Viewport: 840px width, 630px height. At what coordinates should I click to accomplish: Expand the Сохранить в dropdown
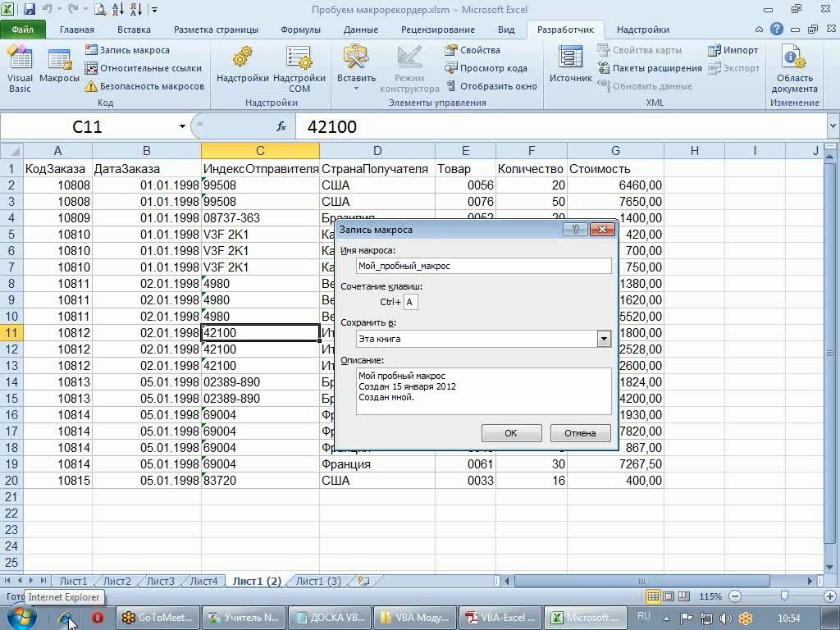tap(604, 339)
